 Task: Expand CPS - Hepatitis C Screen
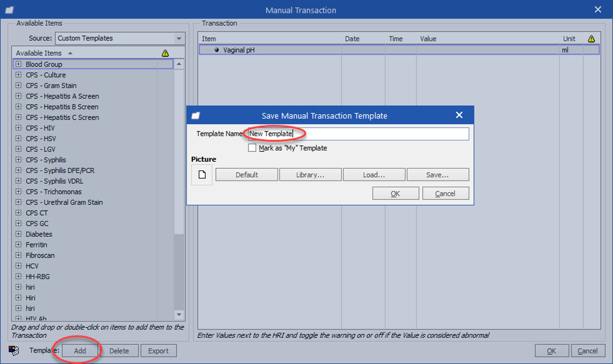(18, 117)
